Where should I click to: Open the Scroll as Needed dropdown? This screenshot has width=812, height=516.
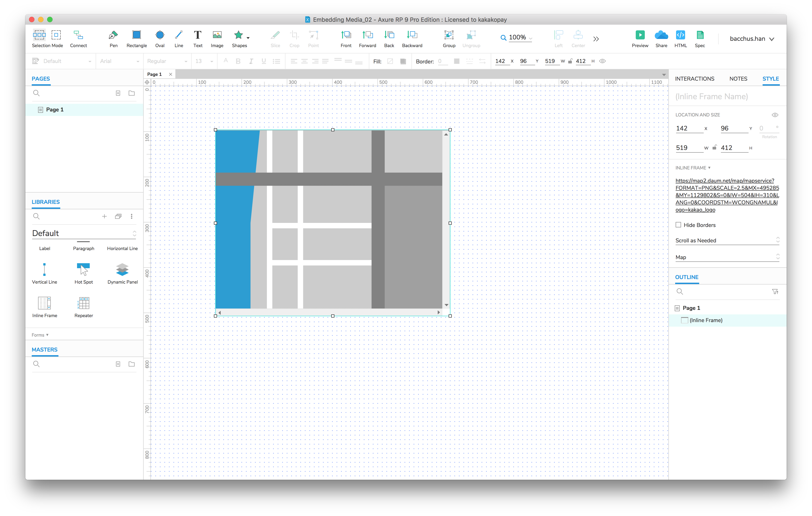(x=727, y=240)
